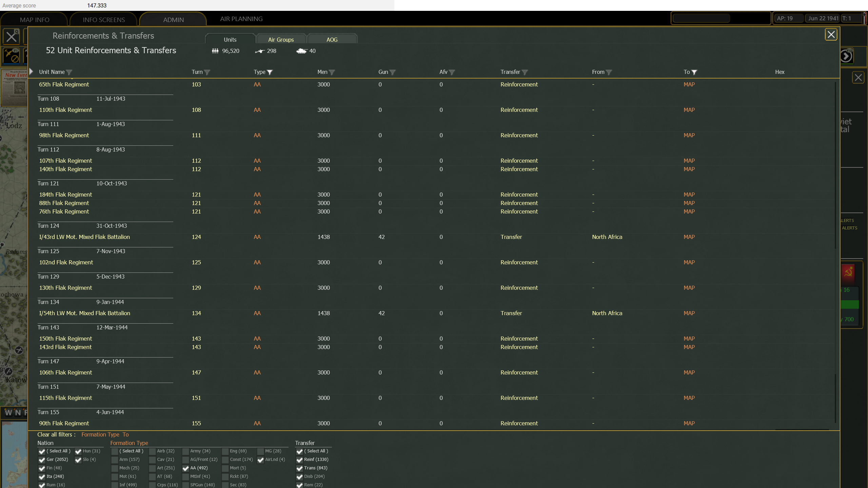Click the Gun column filter funnel
Screen dimensions: 868x488
[x=393, y=72]
